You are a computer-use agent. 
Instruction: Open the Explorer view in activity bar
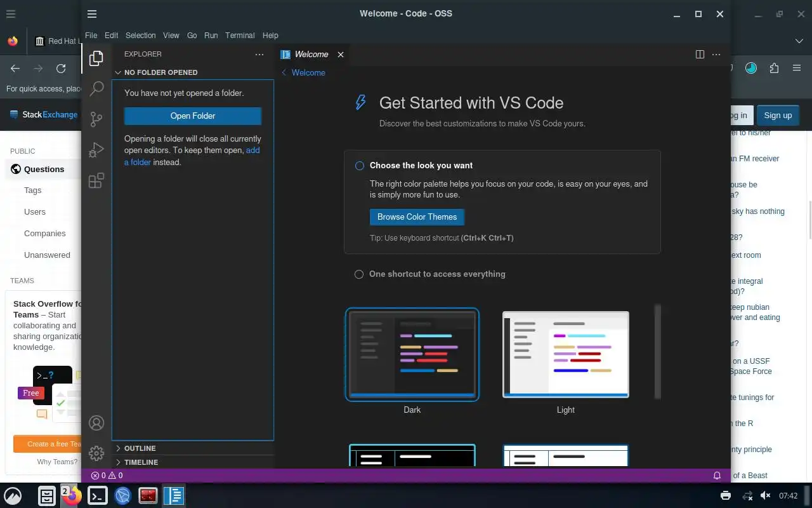click(x=96, y=58)
